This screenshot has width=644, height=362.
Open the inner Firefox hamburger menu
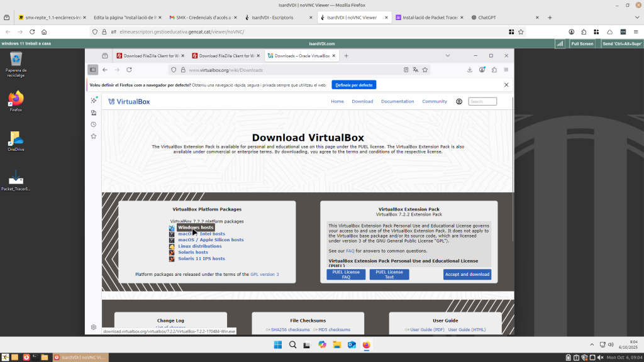point(506,70)
